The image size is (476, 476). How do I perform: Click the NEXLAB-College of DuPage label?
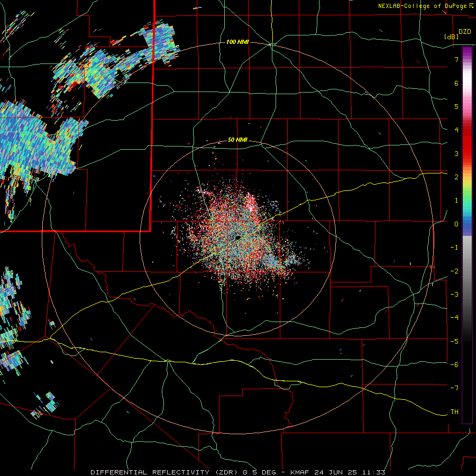coord(422,6)
